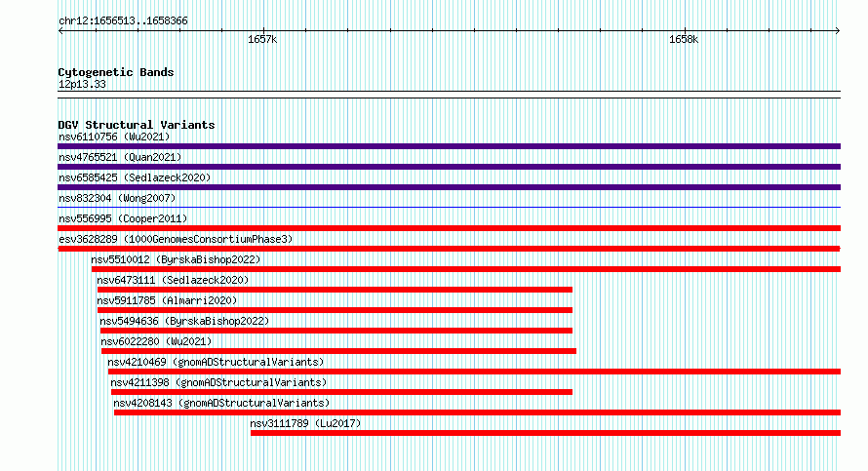Click nsv4211398 (gnomADStructuralVariants) label
Image resolution: width=868 pixels, height=471 pixels.
click(x=218, y=382)
